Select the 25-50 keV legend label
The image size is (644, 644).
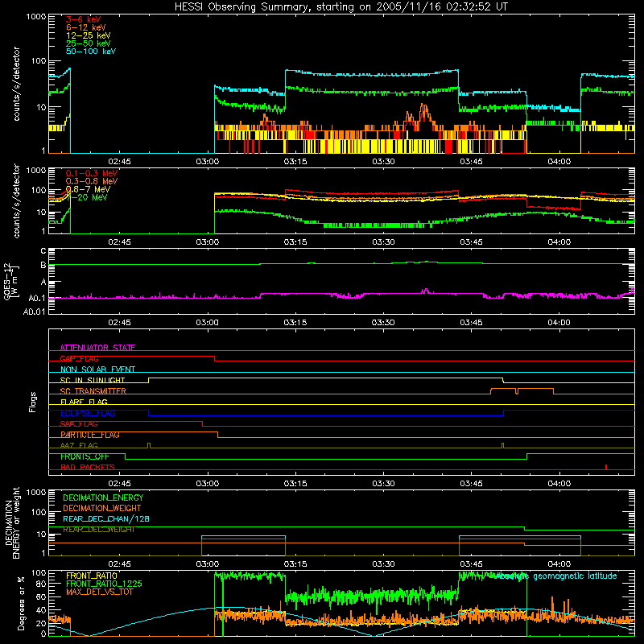point(89,43)
